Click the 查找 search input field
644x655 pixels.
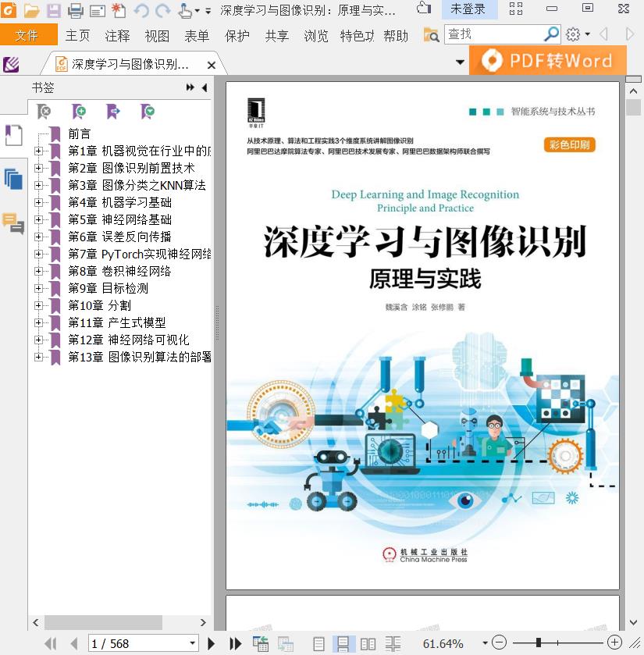point(494,34)
